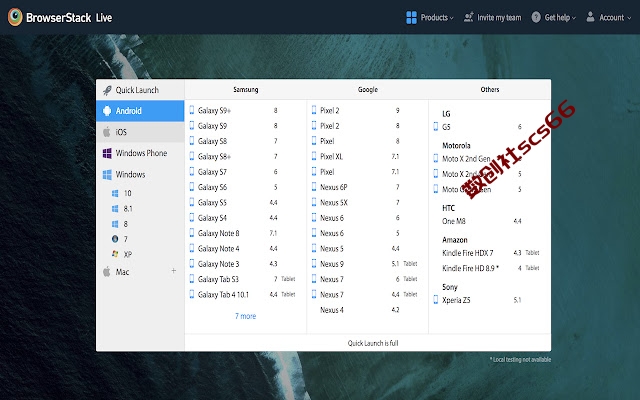Image resolution: width=640 pixels, height=400 pixels.
Task: Click the Quick Launch rocket icon
Action: pos(107,90)
